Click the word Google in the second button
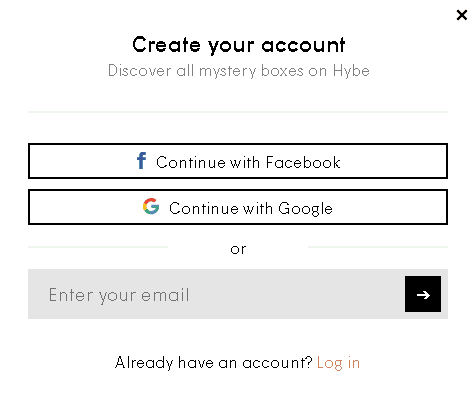Screen dimensions: 475x399 point(305,209)
